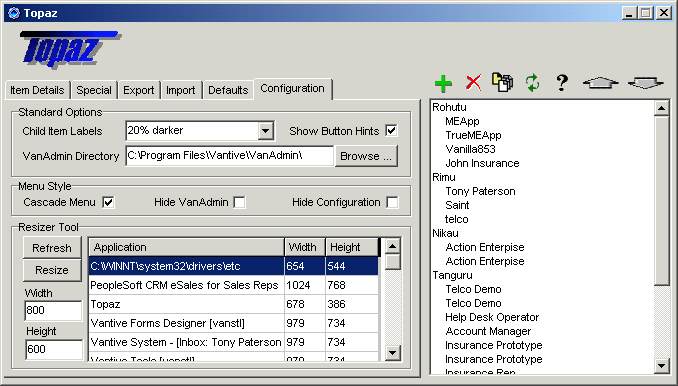Select MEApp tree item

tap(462, 121)
